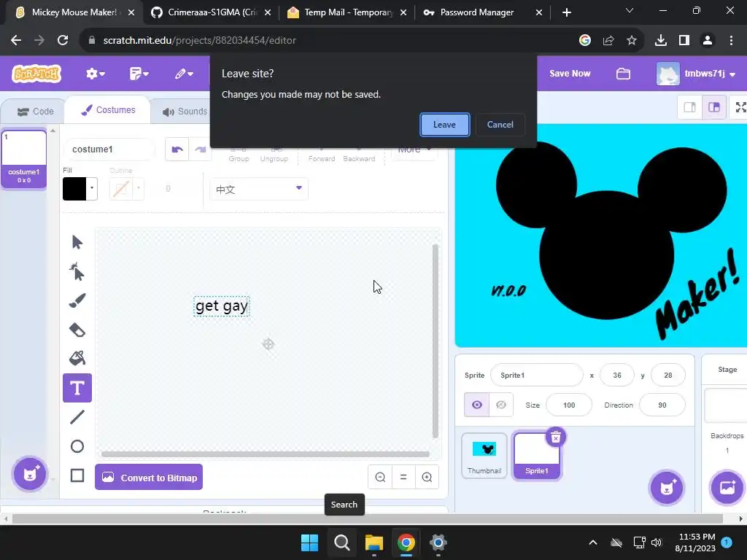Open the File menu dropdown

pyautogui.click(x=139, y=74)
